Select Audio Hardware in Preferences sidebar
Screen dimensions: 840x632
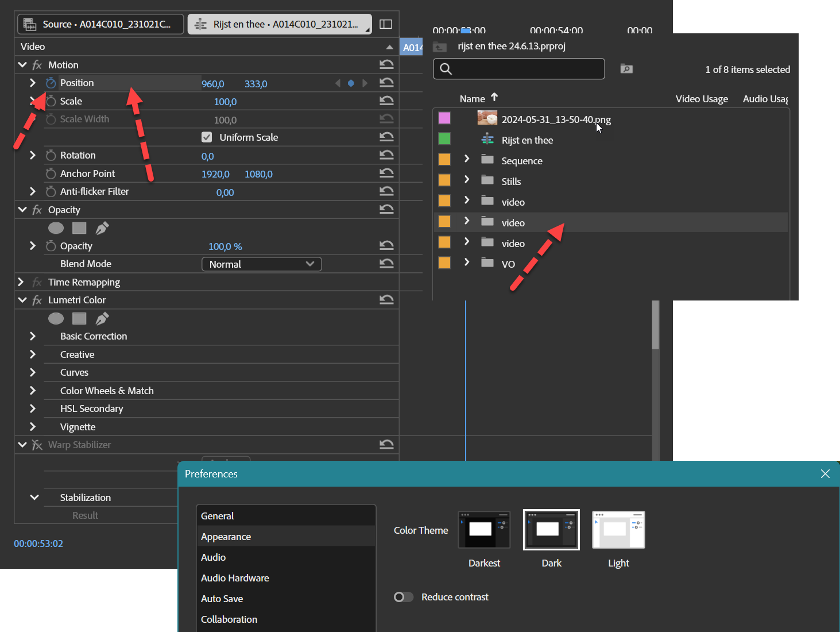[235, 577]
